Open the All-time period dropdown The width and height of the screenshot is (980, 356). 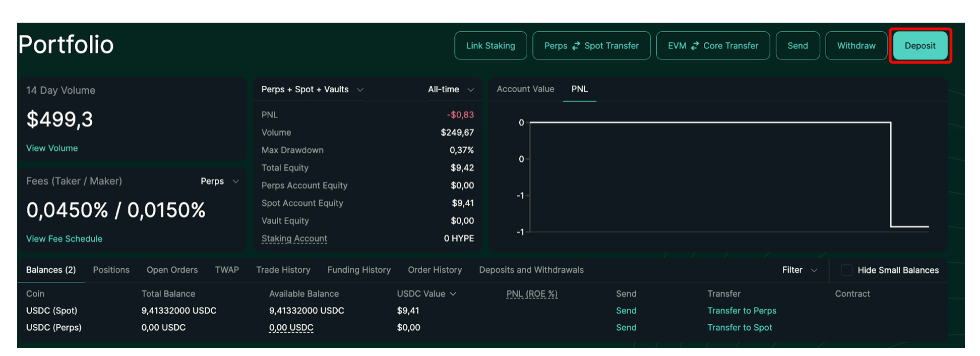470,90
